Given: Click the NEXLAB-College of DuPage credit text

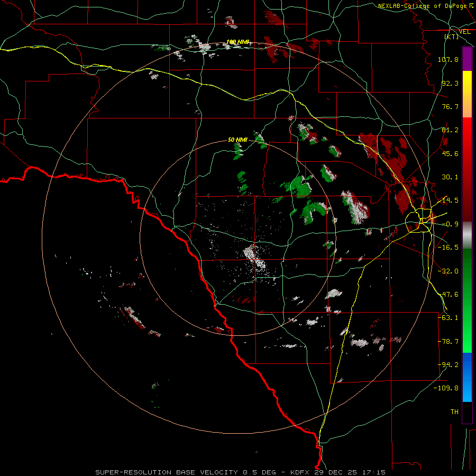Looking at the screenshot, I should click(x=425, y=6).
